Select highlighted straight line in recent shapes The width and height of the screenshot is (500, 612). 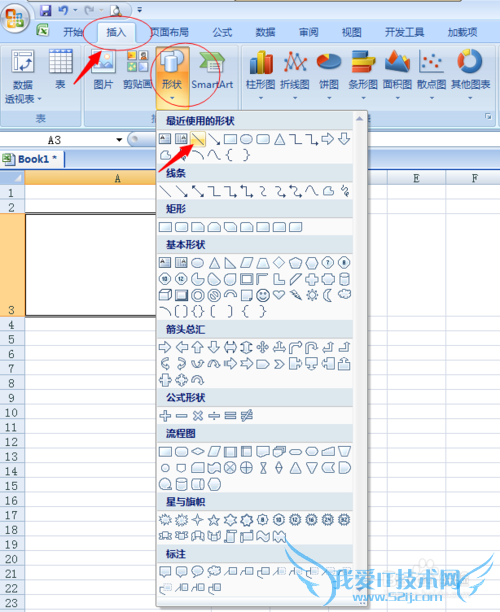[x=198, y=139]
